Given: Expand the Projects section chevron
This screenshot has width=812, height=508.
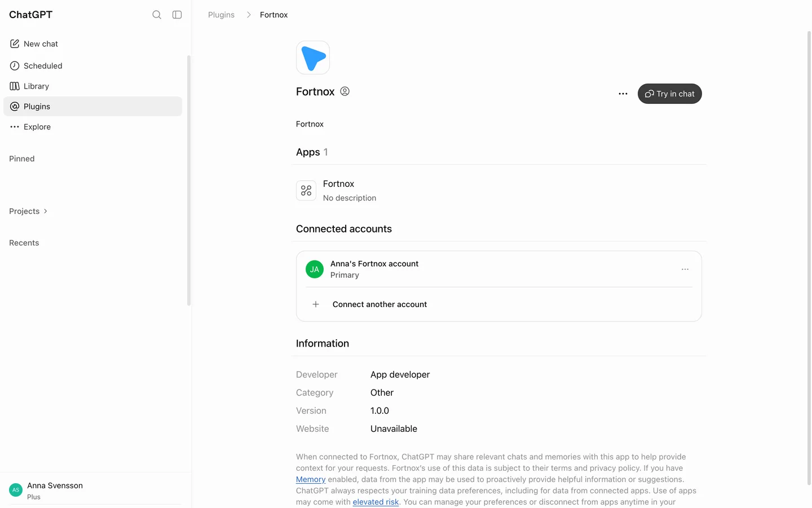Looking at the screenshot, I should (x=46, y=211).
